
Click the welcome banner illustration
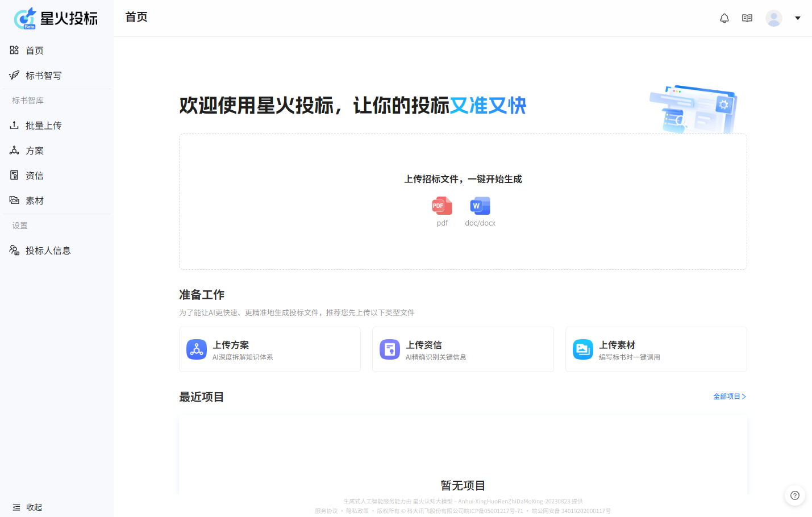tap(693, 110)
